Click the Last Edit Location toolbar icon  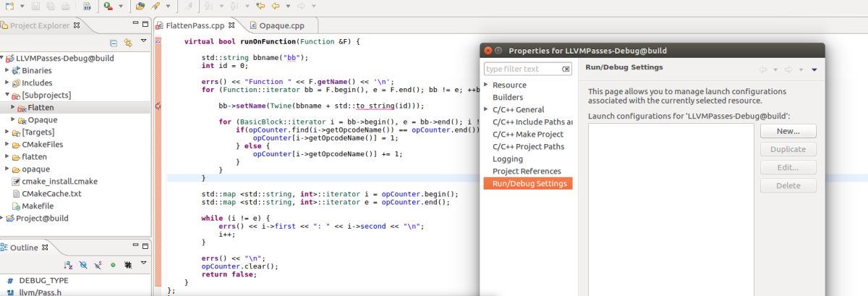click(x=261, y=7)
